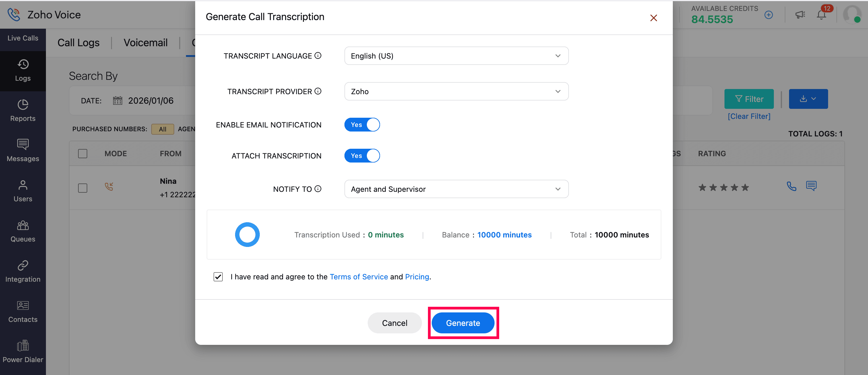Click the Generate button
The image size is (868, 375).
coord(463,323)
